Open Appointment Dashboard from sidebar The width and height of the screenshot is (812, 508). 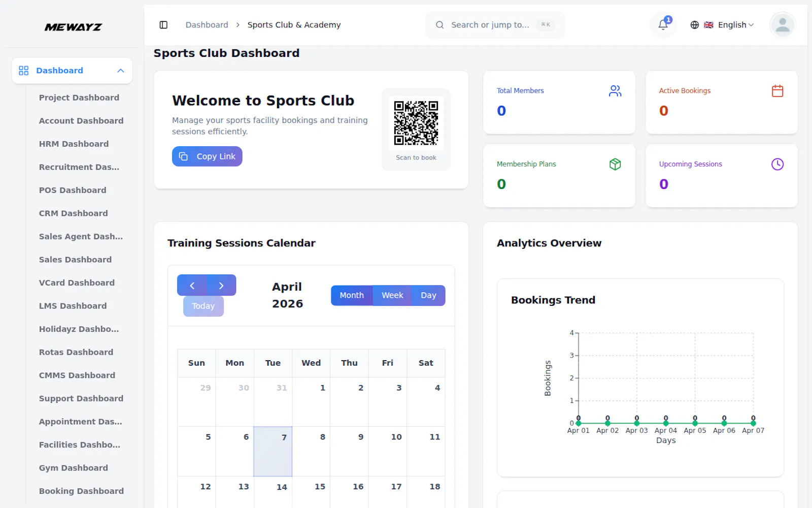[80, 422]
